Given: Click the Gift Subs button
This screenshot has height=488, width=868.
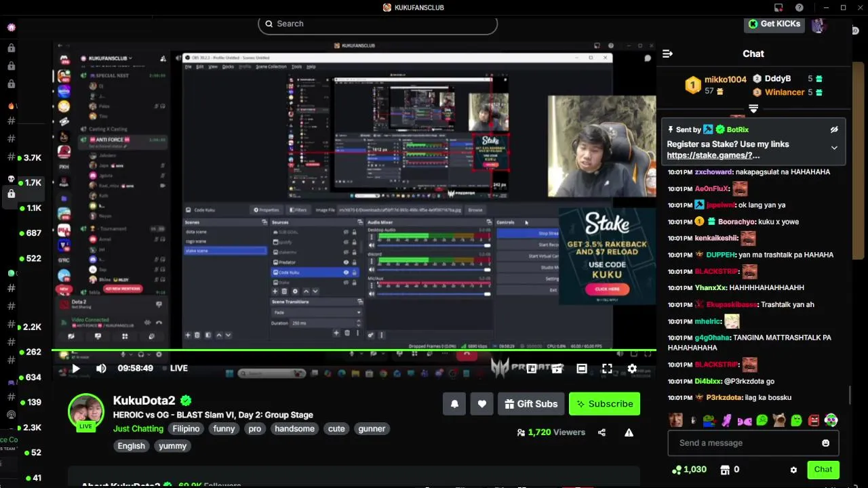Looking at the screenshot, I should [532, 404].
